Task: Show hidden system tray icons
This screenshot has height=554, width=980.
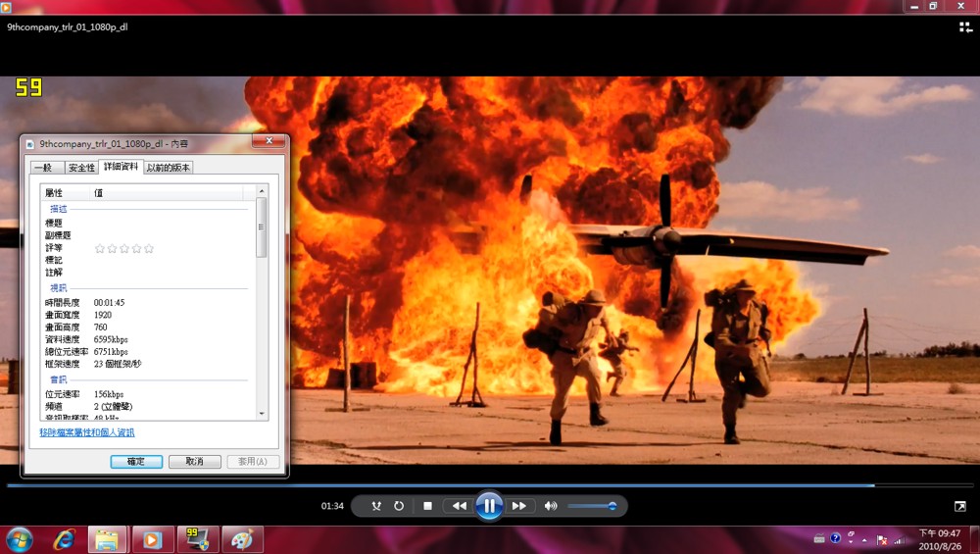Action: coord(864,539)
